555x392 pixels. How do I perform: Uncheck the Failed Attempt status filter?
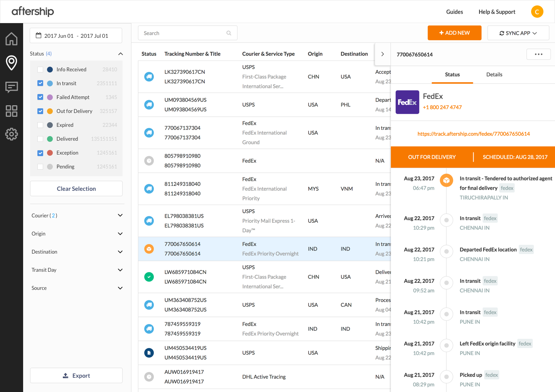pyautogui.click(x=40, y=97)
